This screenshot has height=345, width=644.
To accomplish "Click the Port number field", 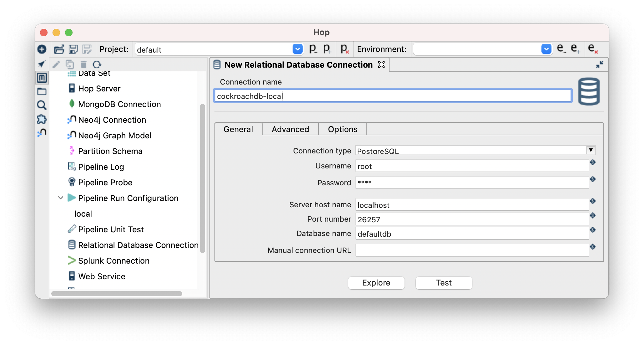I will pos(472,219).
